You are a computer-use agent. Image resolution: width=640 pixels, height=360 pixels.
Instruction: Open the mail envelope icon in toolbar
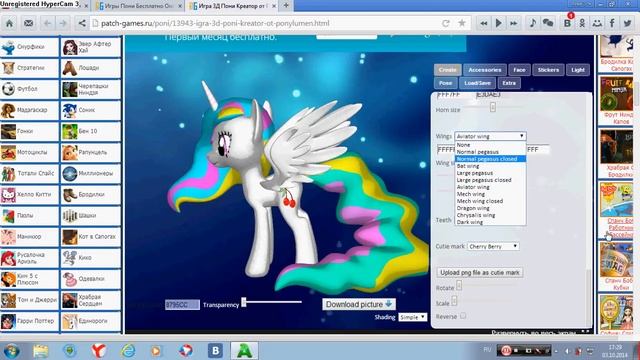coord(29,23)
